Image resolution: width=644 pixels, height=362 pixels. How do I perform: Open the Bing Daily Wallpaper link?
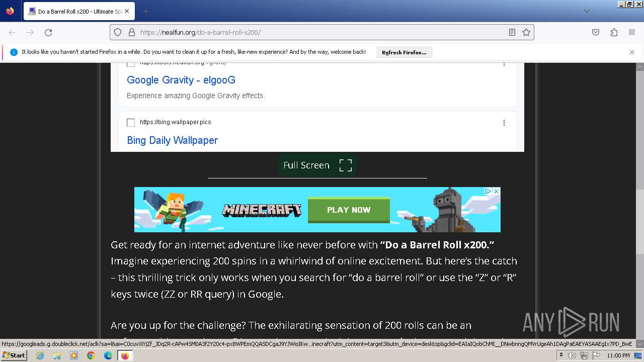173,140
